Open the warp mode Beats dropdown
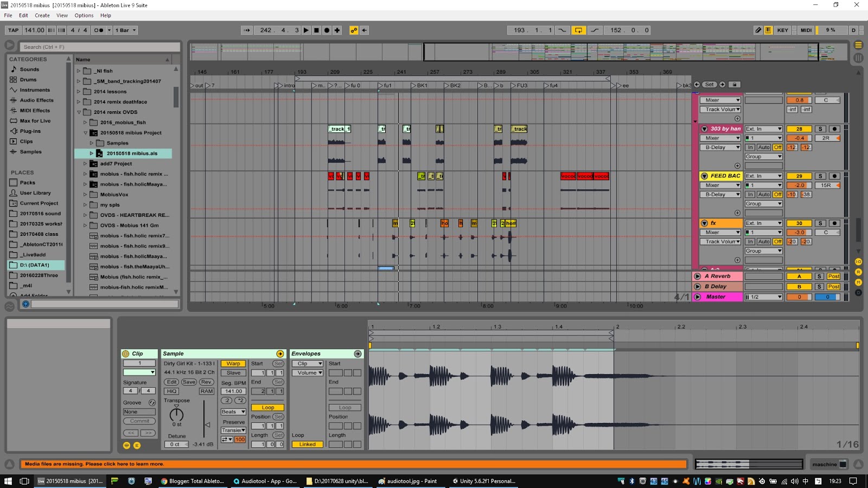 click(x=233, y=412)
